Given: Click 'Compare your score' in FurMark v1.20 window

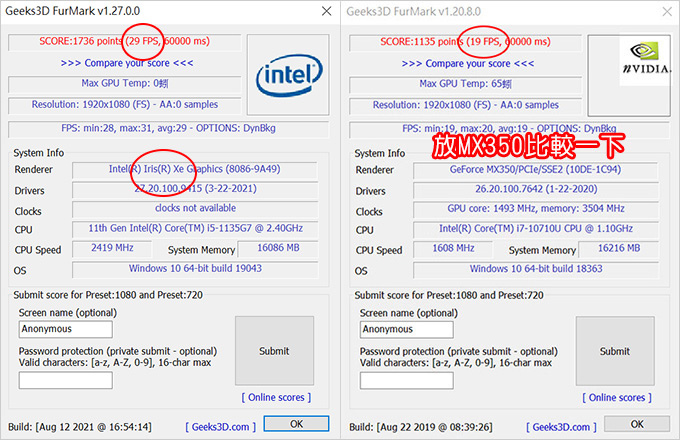Looking at the screenshot, I should pyautogui.click(x=468, y=64).
